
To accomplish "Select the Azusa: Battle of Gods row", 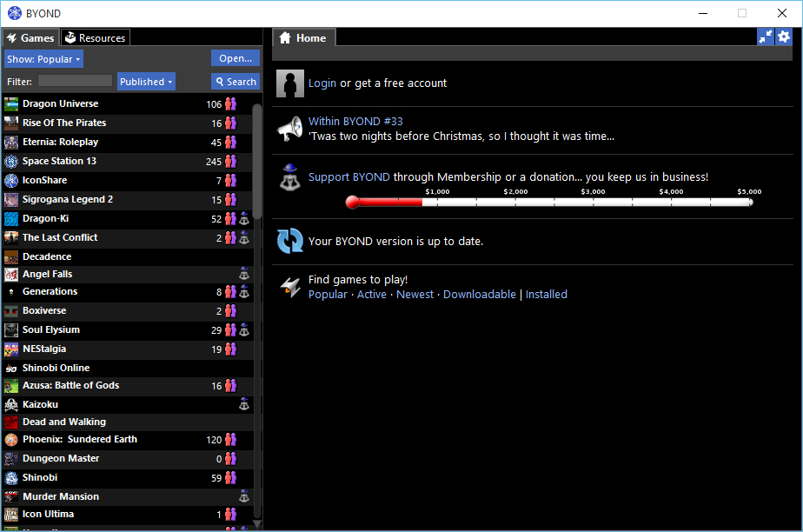I will tap(128, 386).
